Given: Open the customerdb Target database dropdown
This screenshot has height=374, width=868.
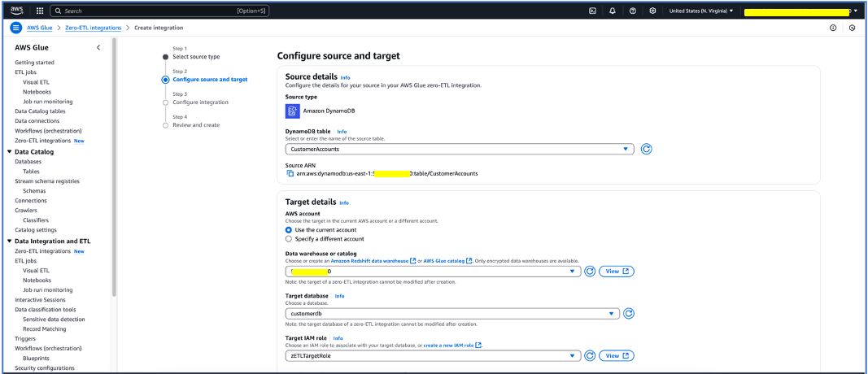Looking at the screenshot, I should (x=452, y=314).
